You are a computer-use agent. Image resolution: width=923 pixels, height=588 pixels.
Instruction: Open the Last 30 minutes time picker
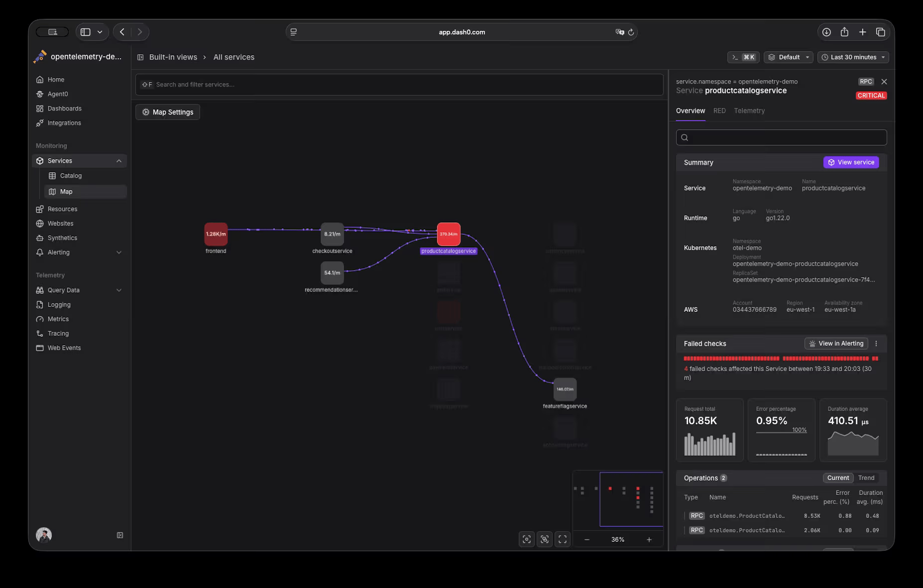[x=853, y=57]
